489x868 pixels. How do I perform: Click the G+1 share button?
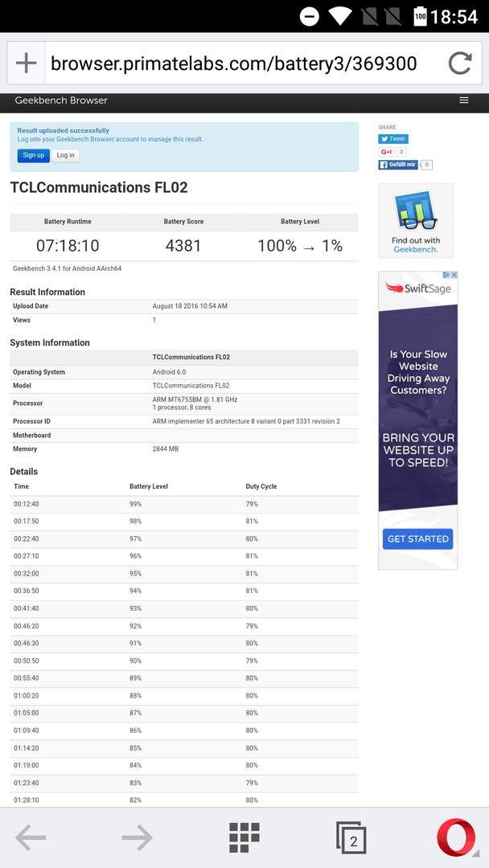[386, 152]
